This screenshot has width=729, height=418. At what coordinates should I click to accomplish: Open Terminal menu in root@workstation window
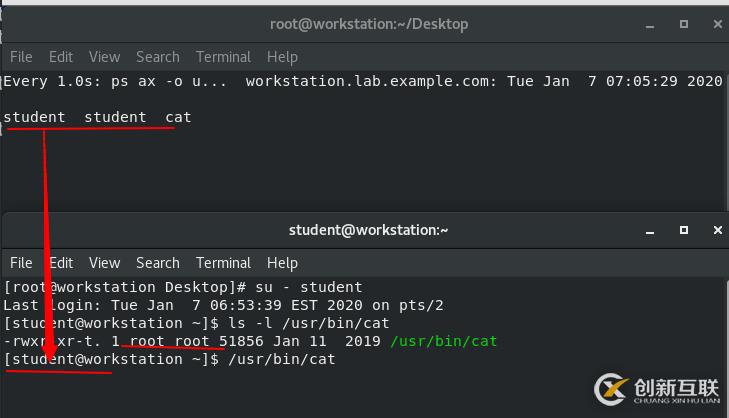223,57
